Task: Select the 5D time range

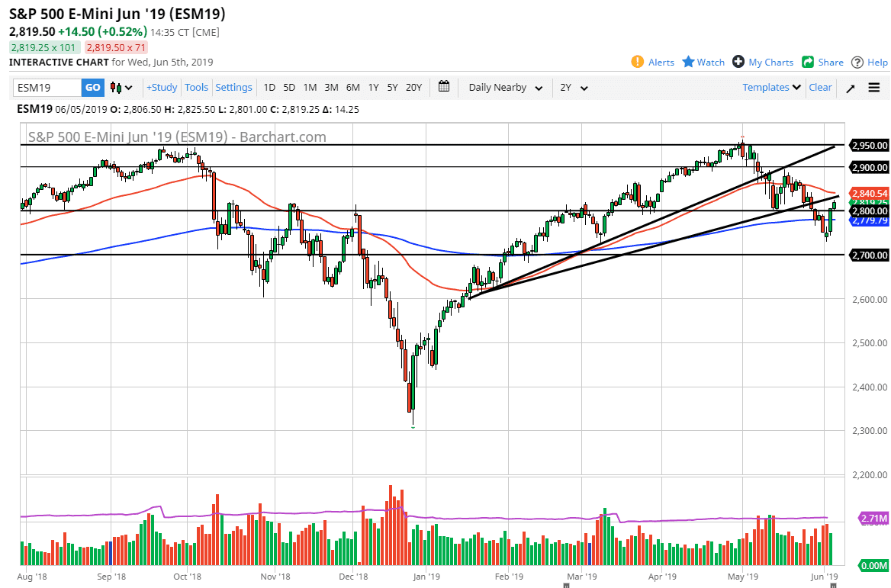Action: 289,88
